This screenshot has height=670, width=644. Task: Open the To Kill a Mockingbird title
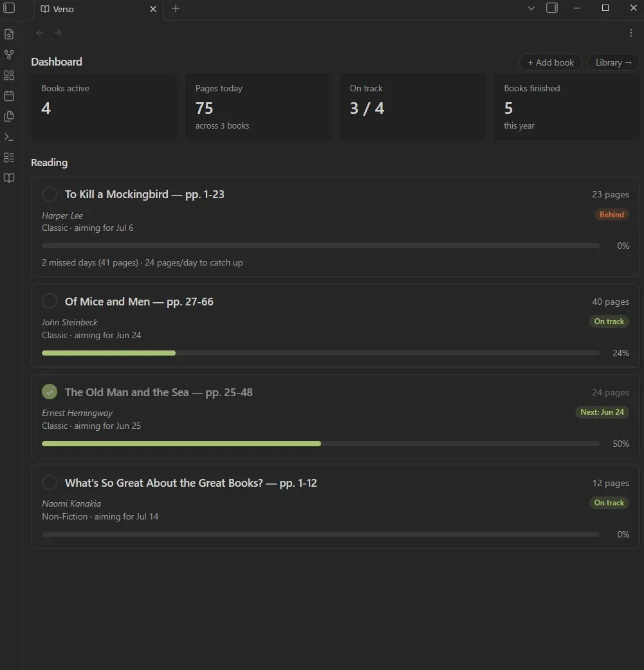pyautogui.click(x=145, y=194)
